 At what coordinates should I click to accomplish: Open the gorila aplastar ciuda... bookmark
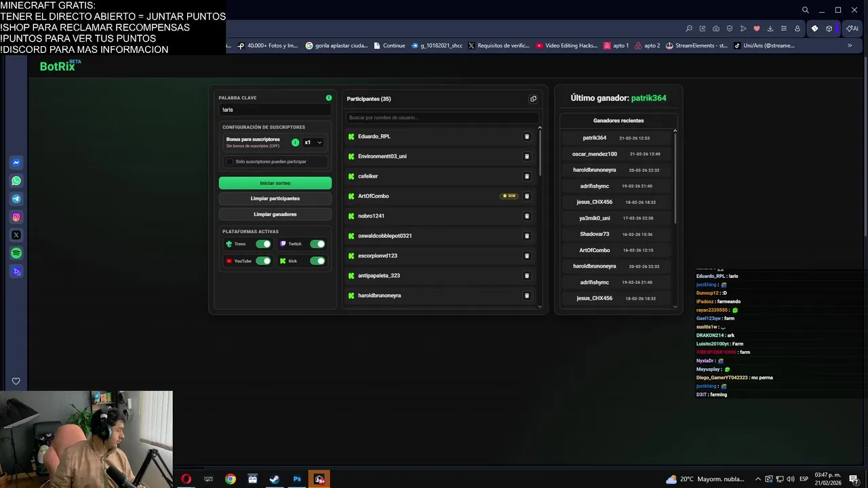point(336,45)
